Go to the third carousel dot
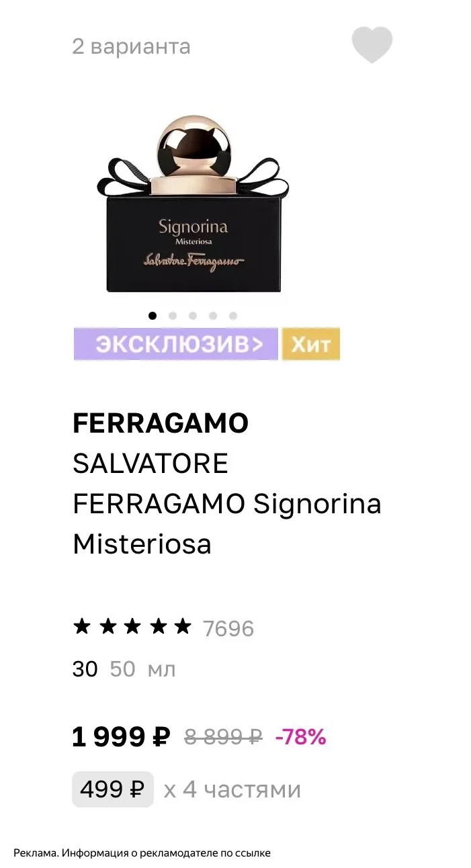Image resolution: width=471 pixels, height=868 pixels. (193, 315)
